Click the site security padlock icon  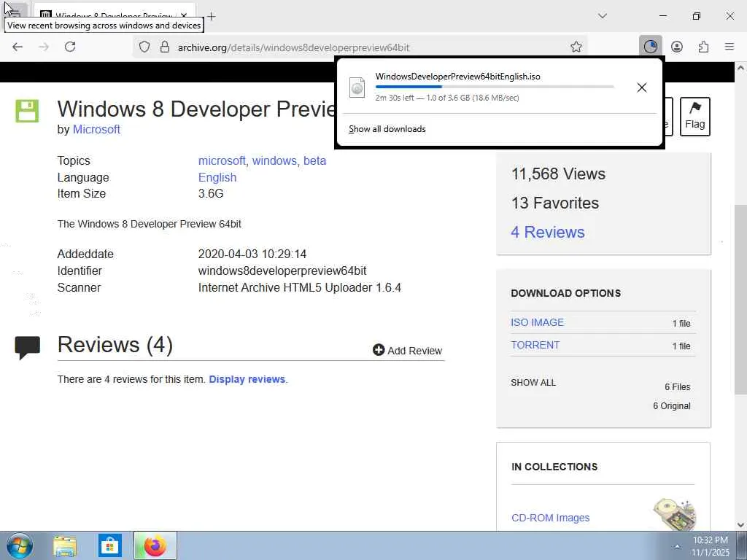[165, 47]
